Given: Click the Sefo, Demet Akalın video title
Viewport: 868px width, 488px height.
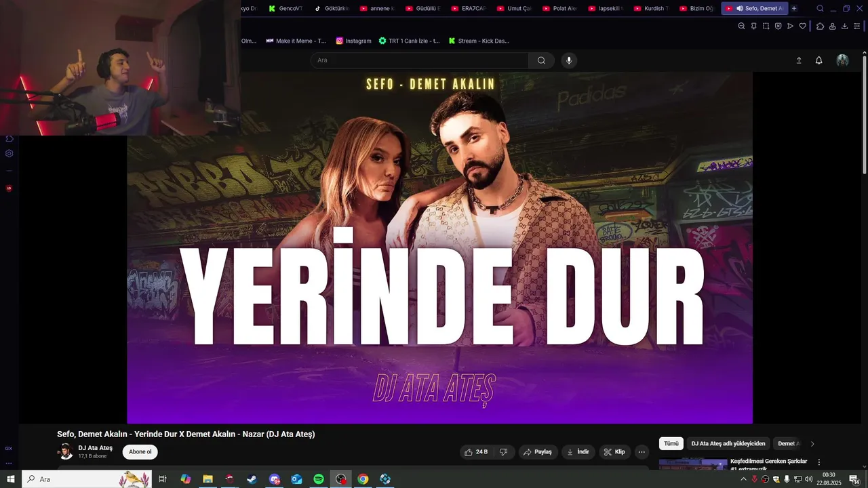Looking at the screenshot, I should pyautogui.click(x=186, y=434).
